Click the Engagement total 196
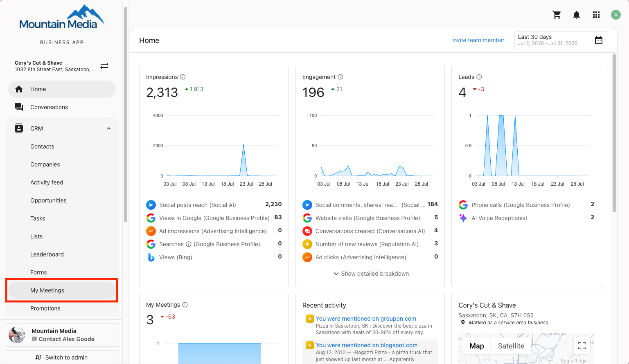Screen dimensions: 629x364 313,92
